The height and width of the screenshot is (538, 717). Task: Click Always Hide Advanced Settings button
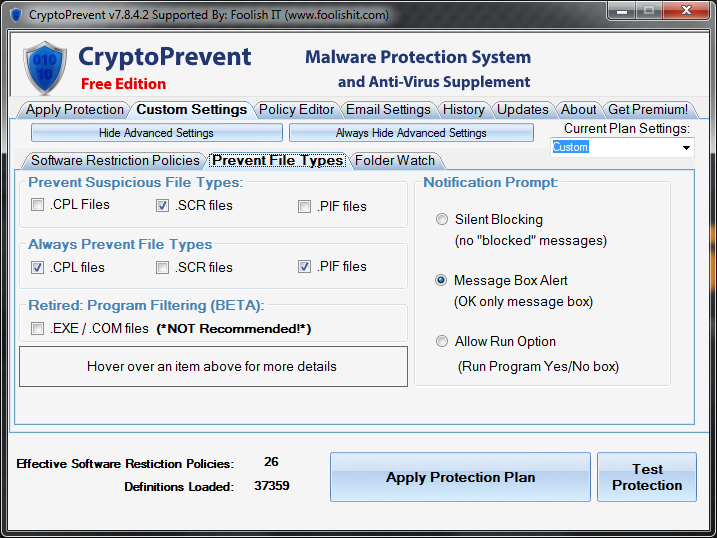point(411,133)
